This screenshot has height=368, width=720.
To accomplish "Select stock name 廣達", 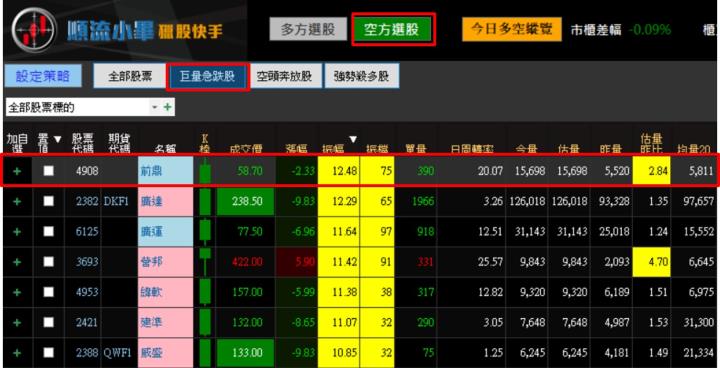I will pos(165,201).
